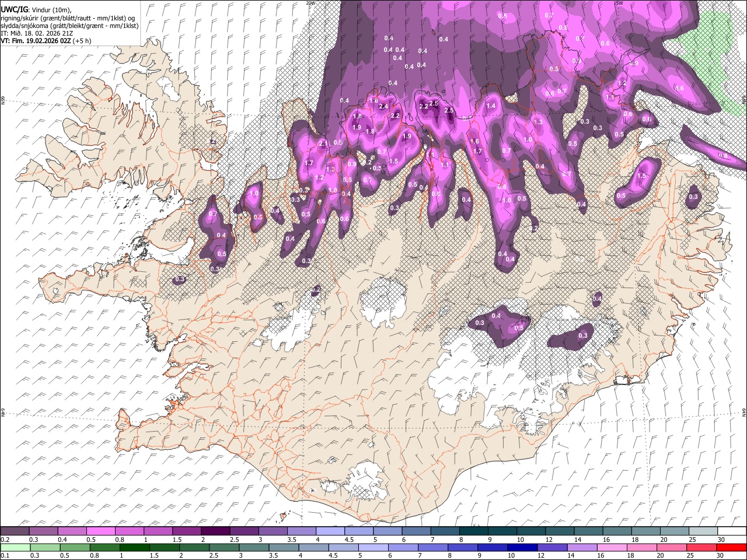
Task: Click the white snow legend swatch labeled 30
Action: tap(732, 531)
